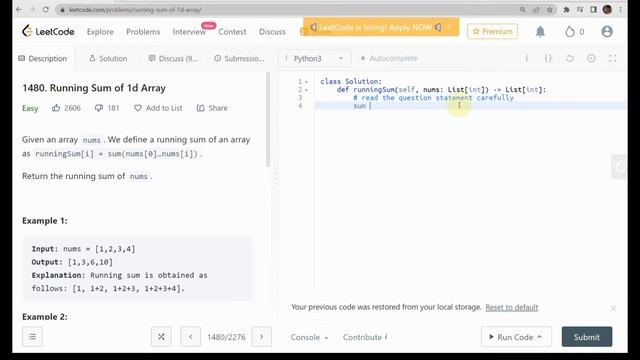
Task: Click the 1480/2276 problem counter
Action: [x=226, y=337]
